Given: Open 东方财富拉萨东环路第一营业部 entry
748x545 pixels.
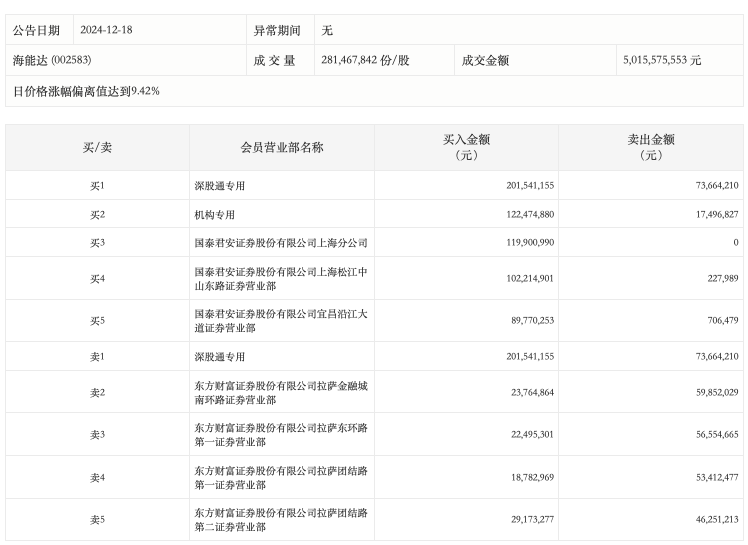Looking at the screenshot, I should (x=281, y=435).
